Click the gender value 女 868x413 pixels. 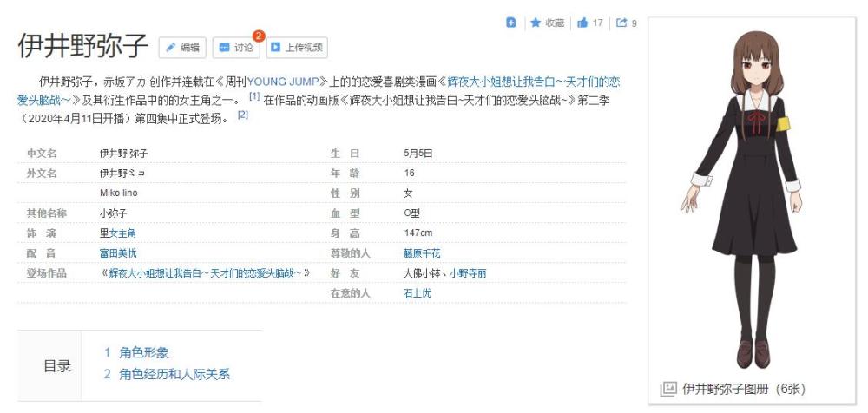tap(408, 193)
